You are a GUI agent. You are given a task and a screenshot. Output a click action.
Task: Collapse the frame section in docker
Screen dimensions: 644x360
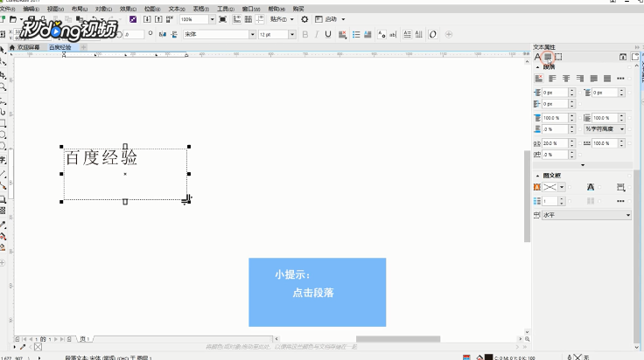[537, 176]
